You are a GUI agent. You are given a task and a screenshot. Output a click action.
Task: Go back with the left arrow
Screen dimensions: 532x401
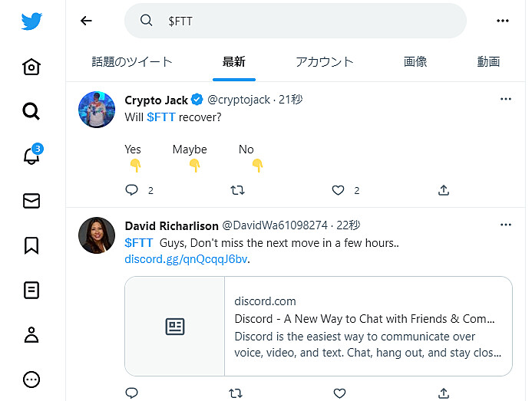pyautogui.click(x=86, y=21)
